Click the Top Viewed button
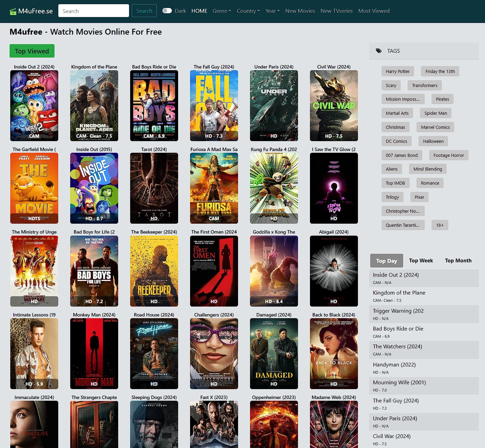485x448 pixels. click(32, 51)
